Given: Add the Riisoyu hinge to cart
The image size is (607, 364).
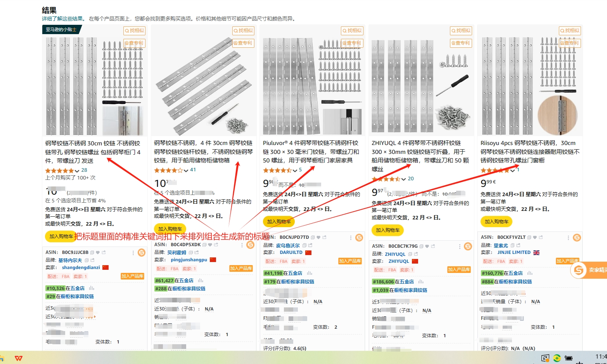Looking at the screenshot, I should pyautogui.click(x=496, y=222).
